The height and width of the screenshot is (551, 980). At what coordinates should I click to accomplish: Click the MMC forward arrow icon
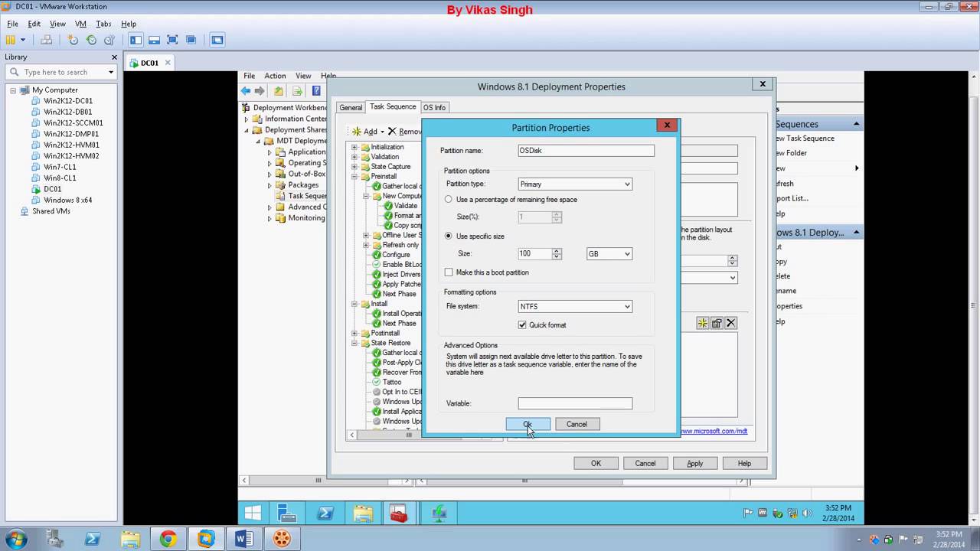tap(260, 91)
